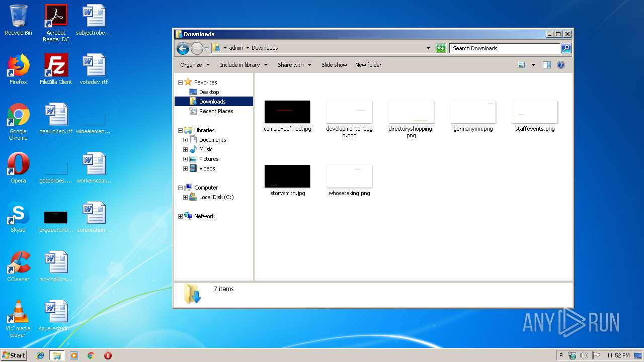Create a New folder
Screen dimensions: 644x362
[x=368, y=65]
